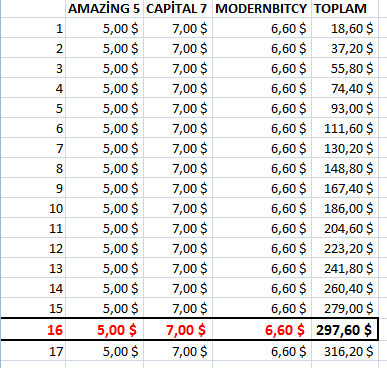Click the bold 297,60 $ total cell
Screen dimensions: 387x368
[x=345, y=330]
